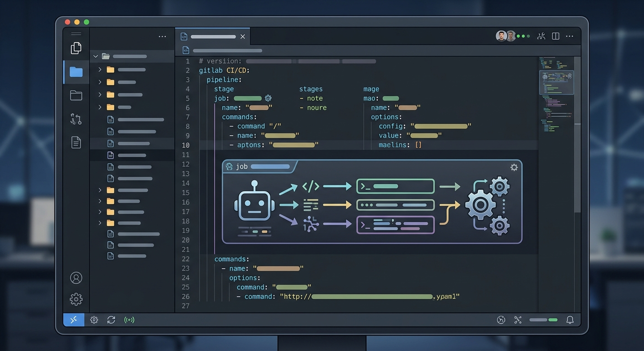Click the "config:" key text
The image size is (644, 351).
392,126
